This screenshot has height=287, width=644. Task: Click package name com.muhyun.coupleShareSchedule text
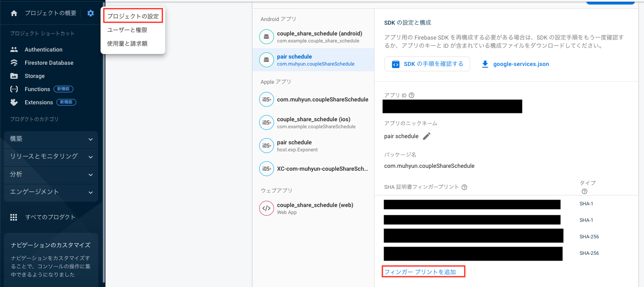429,166
